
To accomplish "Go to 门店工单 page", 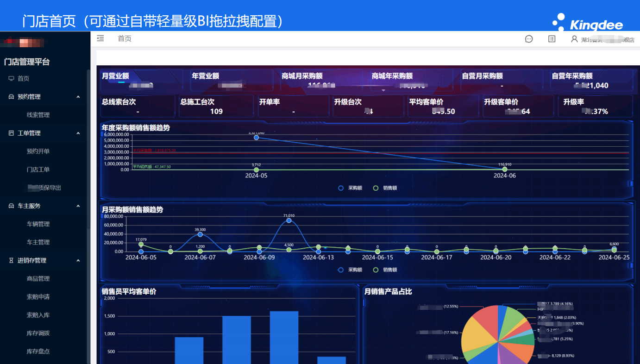I will click(38, 169).
